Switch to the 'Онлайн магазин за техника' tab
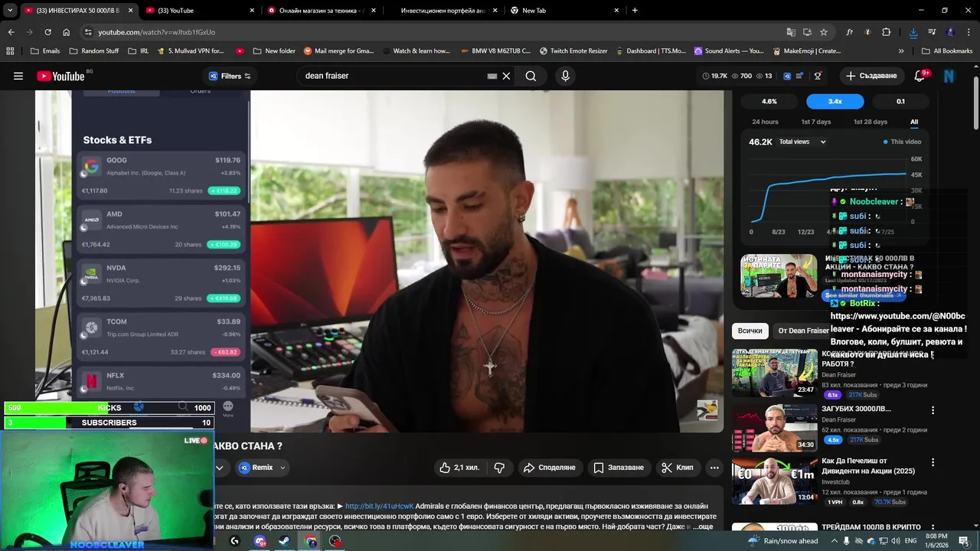This screenshot has width=980, height=551. (x=322, y=10)
